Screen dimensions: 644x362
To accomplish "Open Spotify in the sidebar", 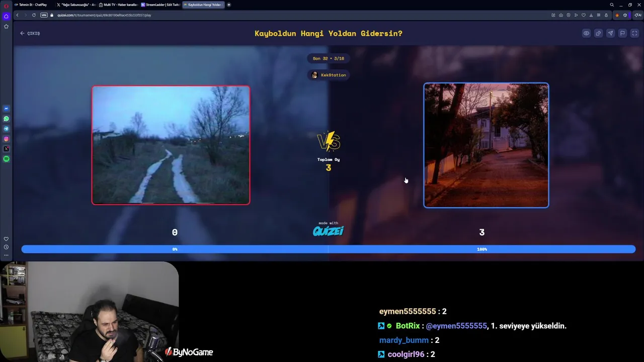I will pyautogui.click(x=6, y=159).
